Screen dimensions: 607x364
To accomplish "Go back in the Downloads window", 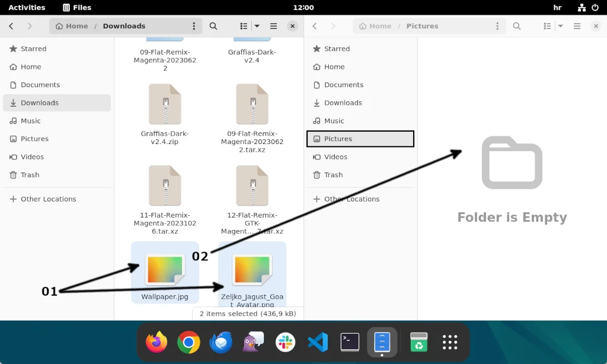I will (11, 26).
